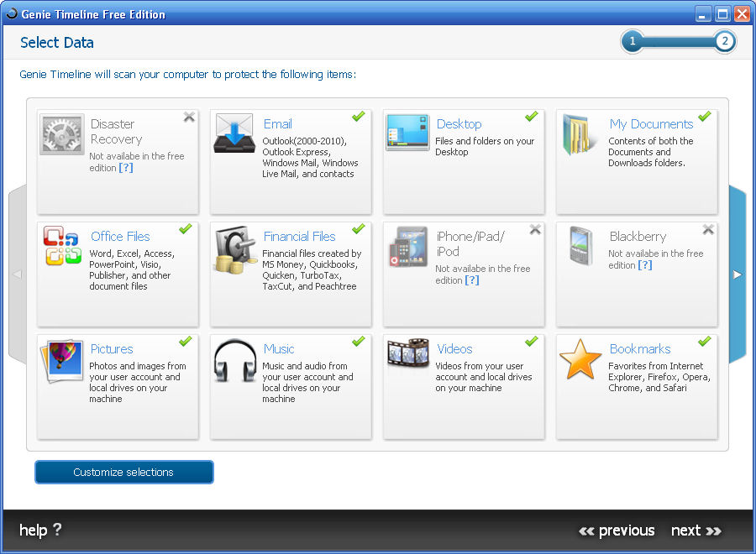This screenshot has height=554, width=756.
Task: Toggle the Email green checkmark
Action: point(358,116)
